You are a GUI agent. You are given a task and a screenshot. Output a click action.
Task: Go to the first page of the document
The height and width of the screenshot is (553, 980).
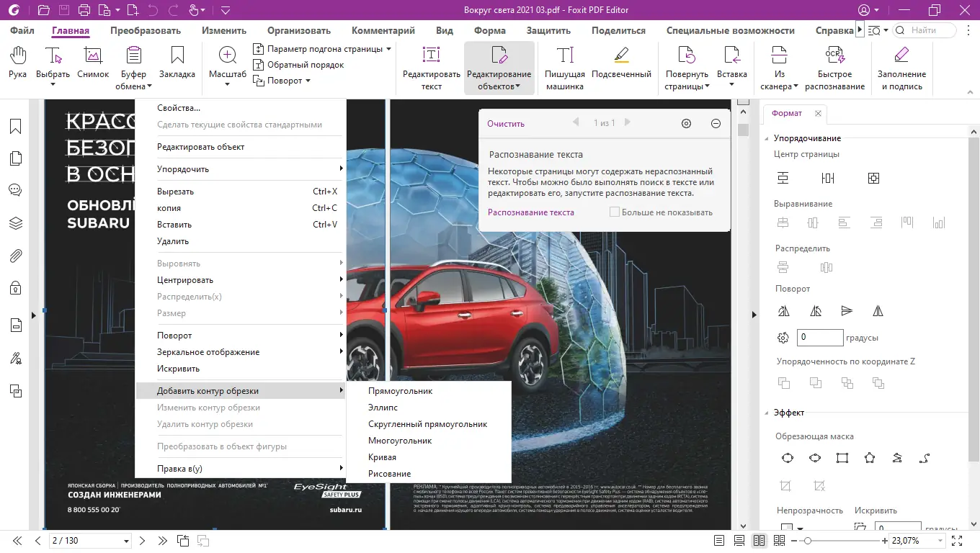click(x=17, y=541)
